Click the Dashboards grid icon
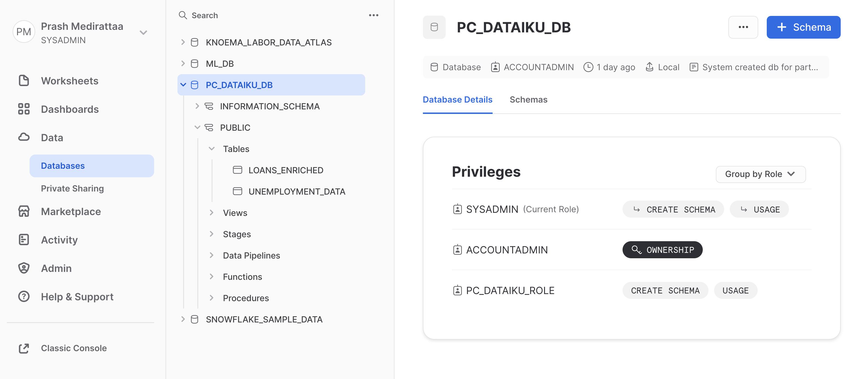Viewport: 868px width, 379px height. pos(24,109)
